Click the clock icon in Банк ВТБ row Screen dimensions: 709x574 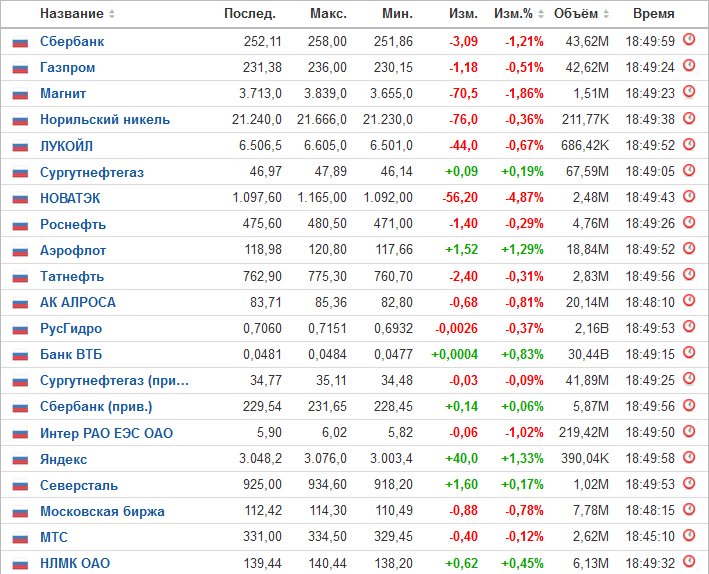pyautogui.click(x=689, y=352)
